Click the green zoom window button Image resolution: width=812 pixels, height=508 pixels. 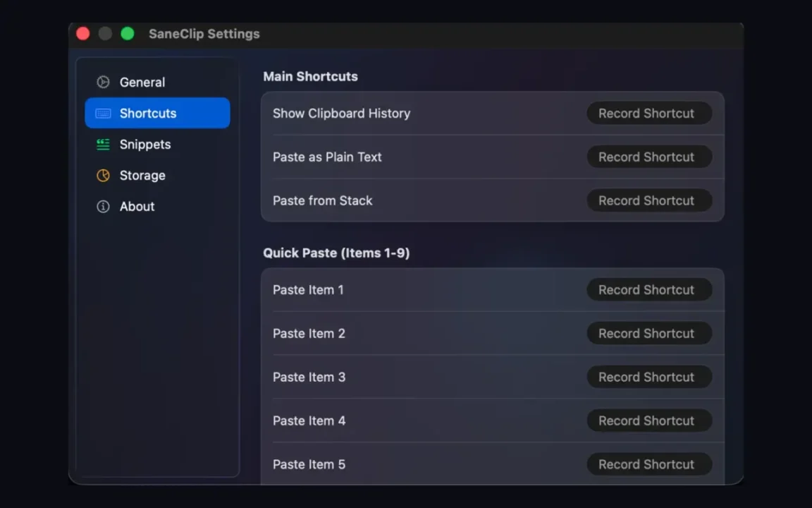128,34
